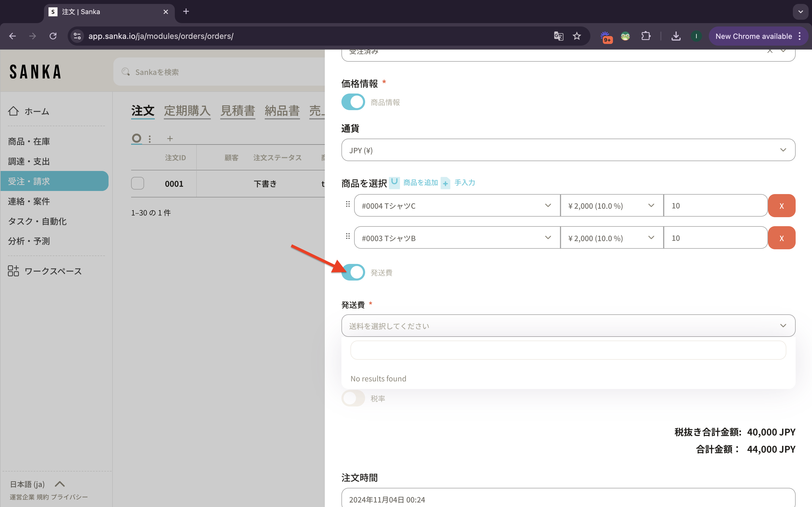Enable the 税率 toggle

click(353, 398)
